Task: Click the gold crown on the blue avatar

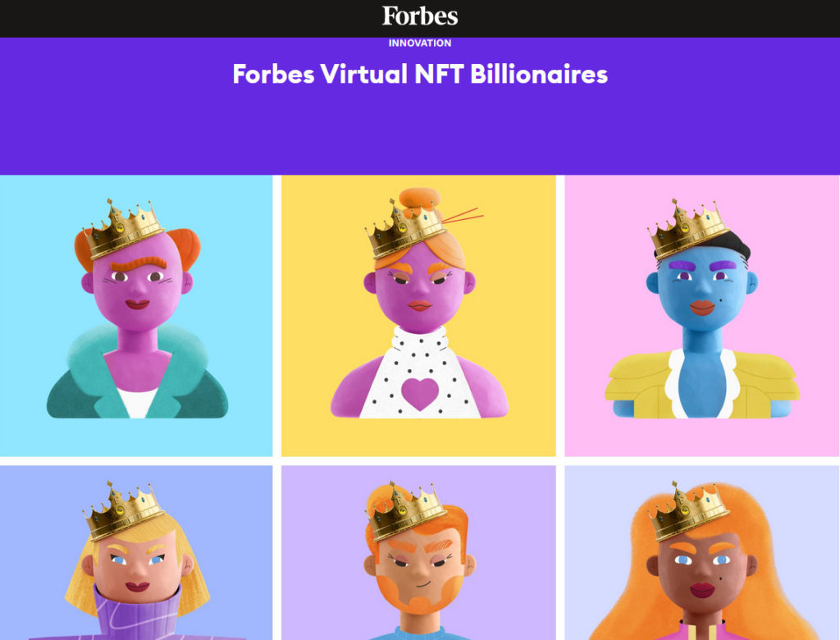Action: pos(689,229)
